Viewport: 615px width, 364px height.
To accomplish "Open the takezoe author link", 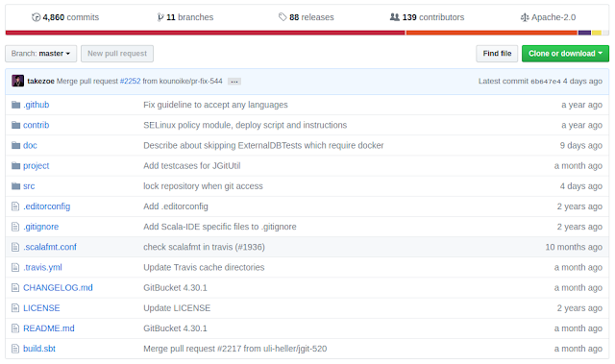I will (40, 81).
